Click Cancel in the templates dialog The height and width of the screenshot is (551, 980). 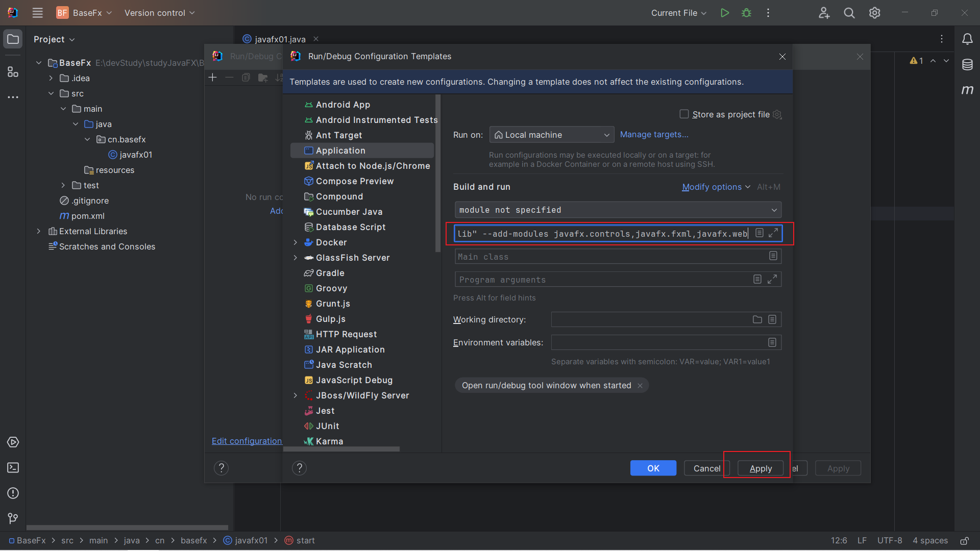click(707, 468)
